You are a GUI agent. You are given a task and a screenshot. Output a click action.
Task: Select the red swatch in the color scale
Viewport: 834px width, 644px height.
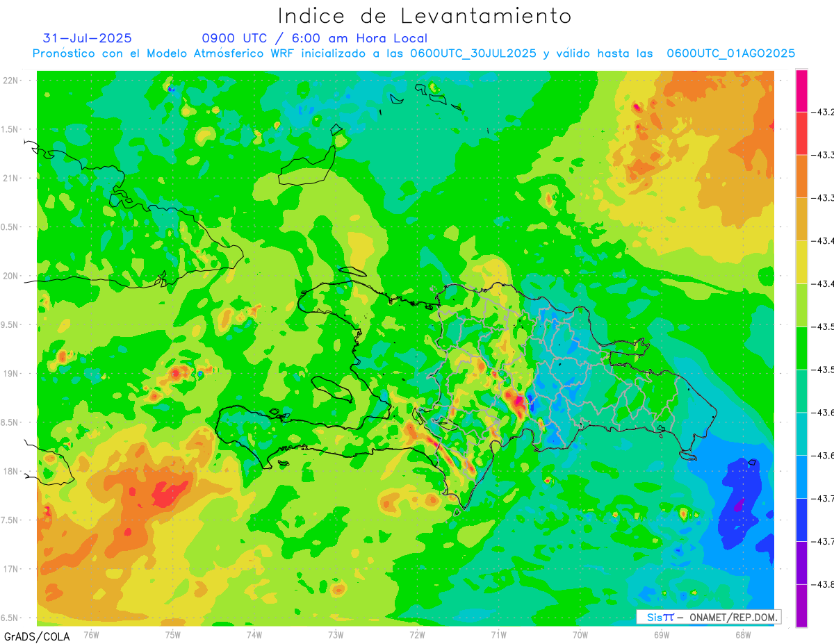(x=801, y=133)
